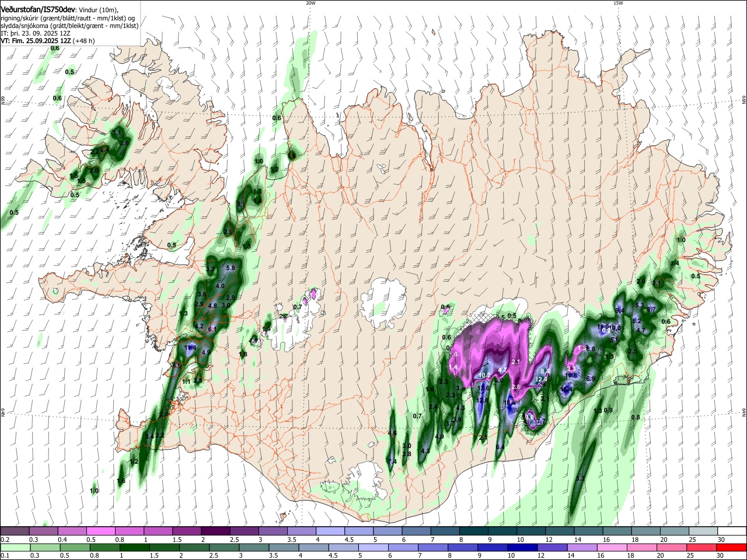Select the dark purple 2 swatch in the sleet/snow legend
The image size is (747, 560).
(x=215, y=531)
